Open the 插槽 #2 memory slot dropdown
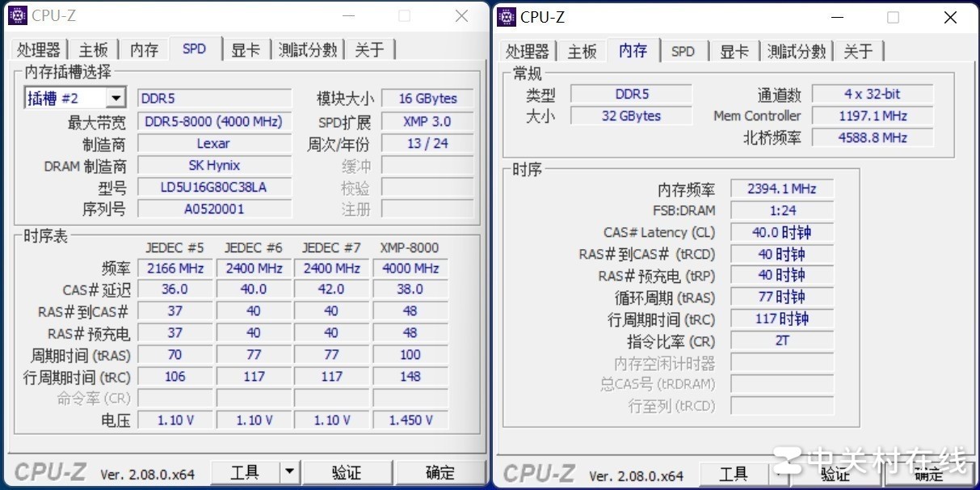Image resolution: width=980 pixels, height=490 pixels. [x=115, y=96]
